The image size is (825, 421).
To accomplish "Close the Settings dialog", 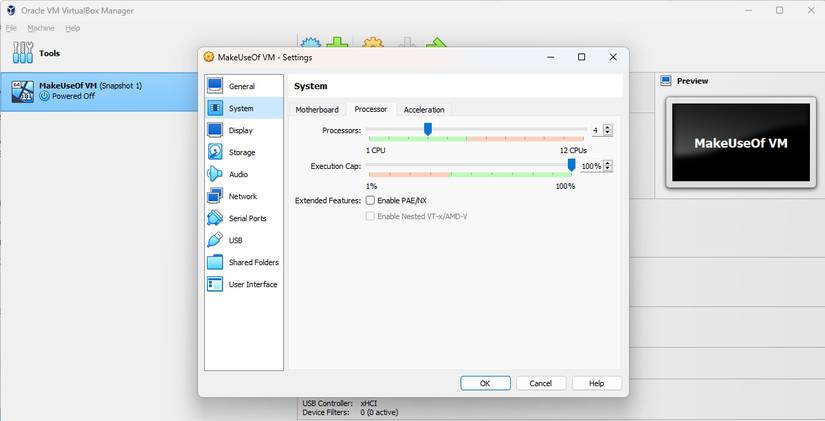I will coord(613,57).
